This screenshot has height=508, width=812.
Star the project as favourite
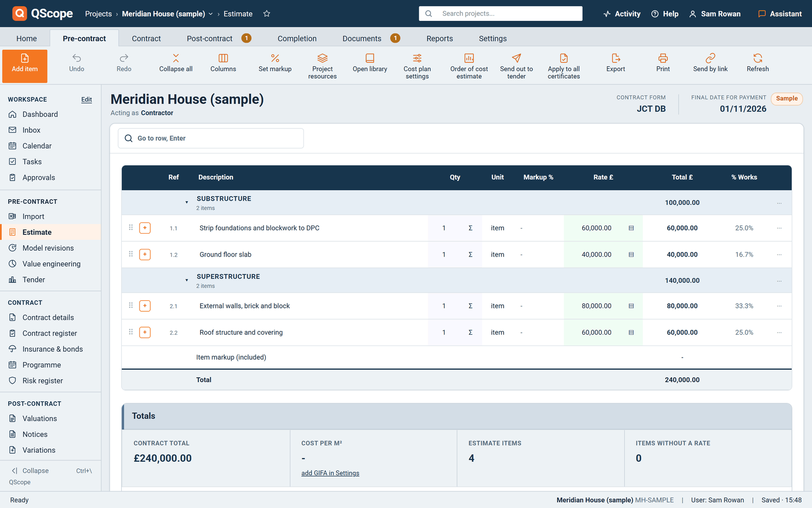pyautogui.click(x=267, y=14)
